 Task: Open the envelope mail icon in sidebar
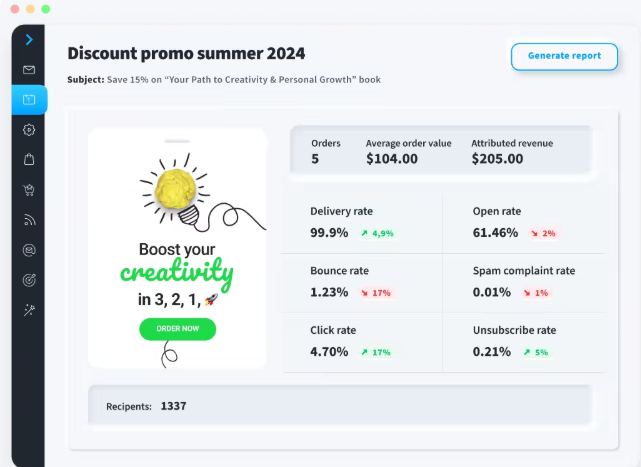(x=29, y=70)
